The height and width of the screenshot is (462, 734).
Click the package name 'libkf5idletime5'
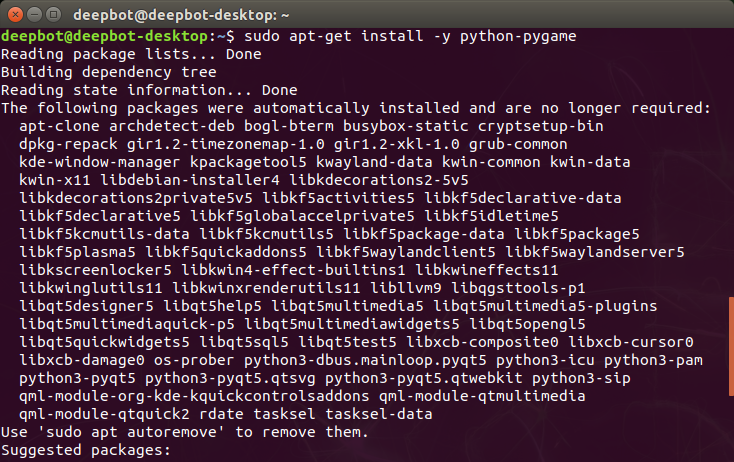[x=491, y=216]
